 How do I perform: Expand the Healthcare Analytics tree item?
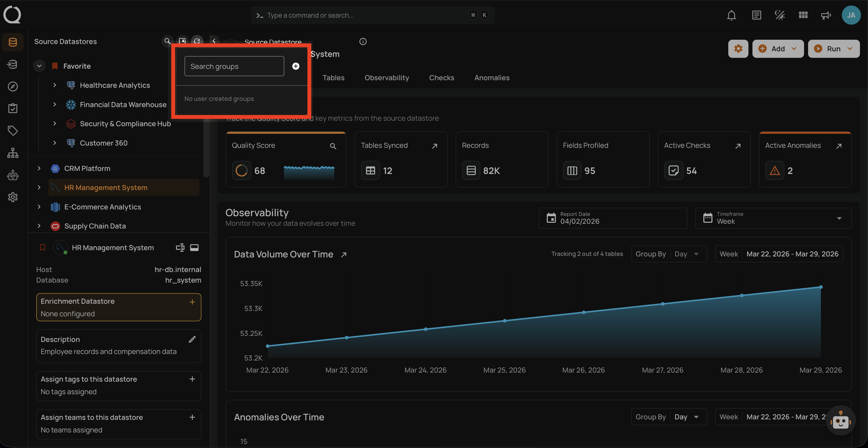coord(55,85)
